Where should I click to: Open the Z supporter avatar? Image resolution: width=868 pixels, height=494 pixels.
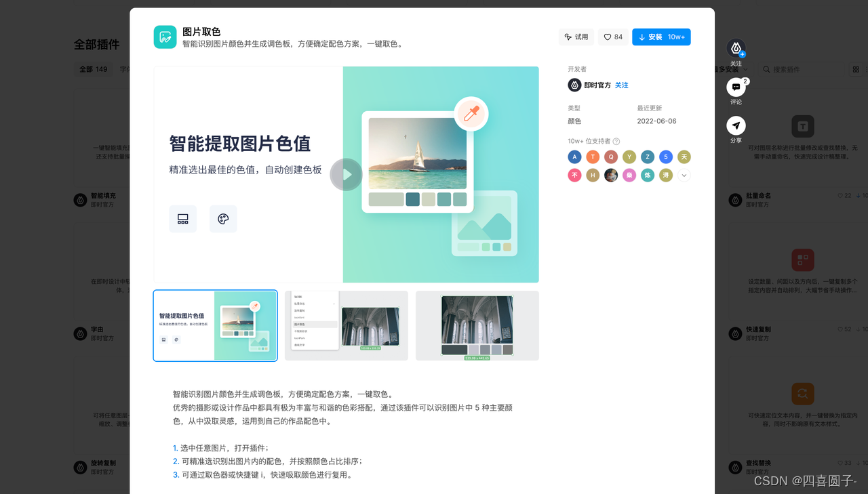[648, 157]
